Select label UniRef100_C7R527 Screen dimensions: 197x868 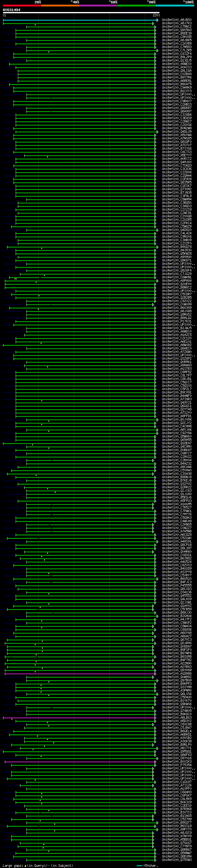pyautogui.click(x=177, y=507)
